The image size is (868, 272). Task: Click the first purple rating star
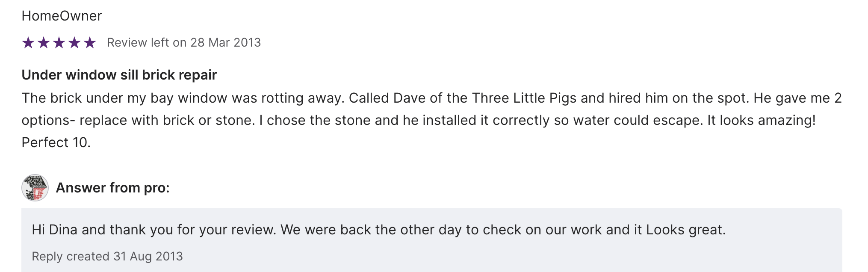coord(28,43)
